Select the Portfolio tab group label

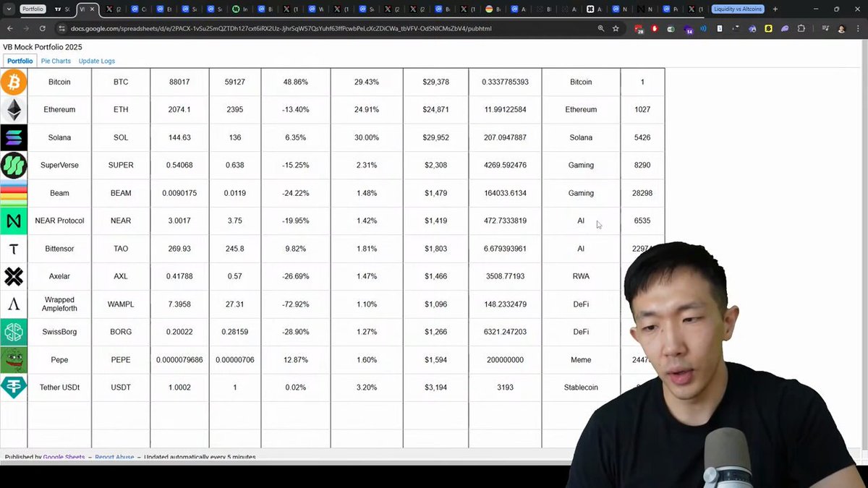(x=33, y=9)
